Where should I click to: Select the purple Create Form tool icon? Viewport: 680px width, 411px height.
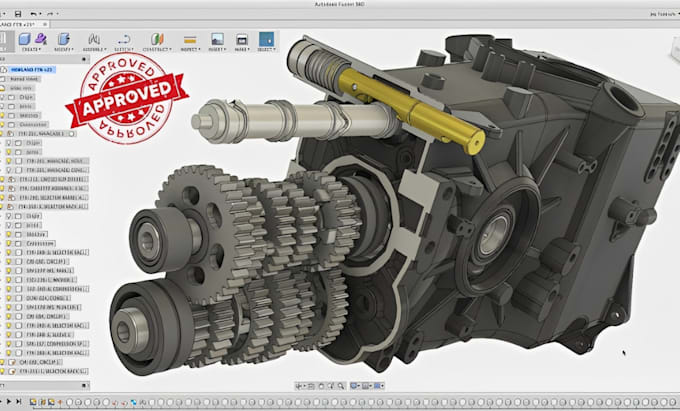[41, 39]
